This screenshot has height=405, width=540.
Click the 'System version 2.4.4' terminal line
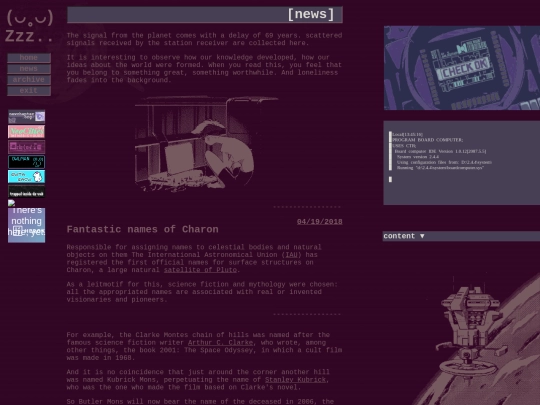click(x=418, y=157)
